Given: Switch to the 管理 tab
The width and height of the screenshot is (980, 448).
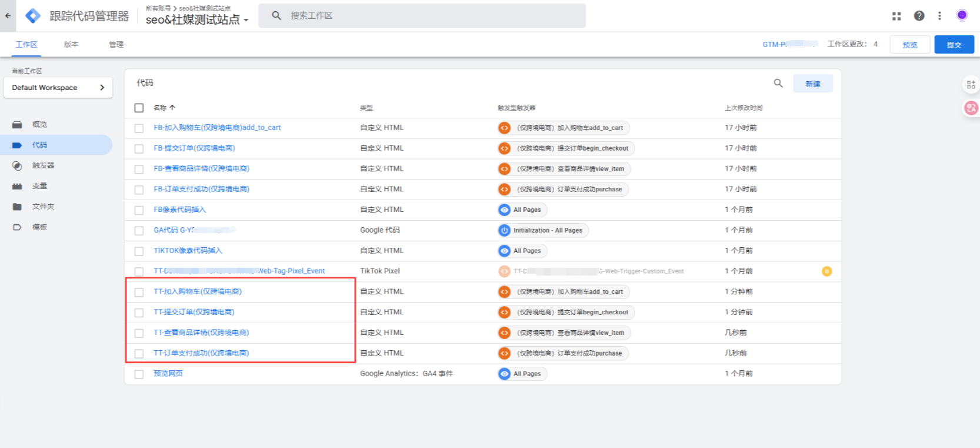Looking at the screenshot, I should [116, 45].
